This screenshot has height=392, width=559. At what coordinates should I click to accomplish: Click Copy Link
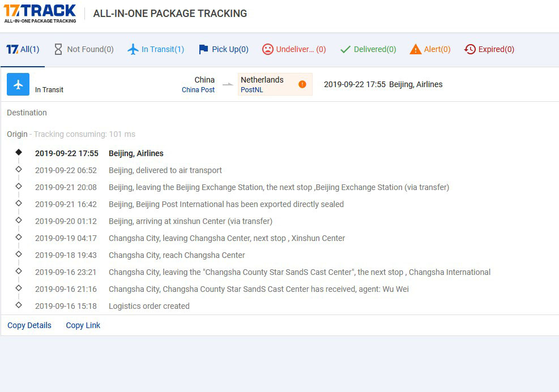click(83, 325)
